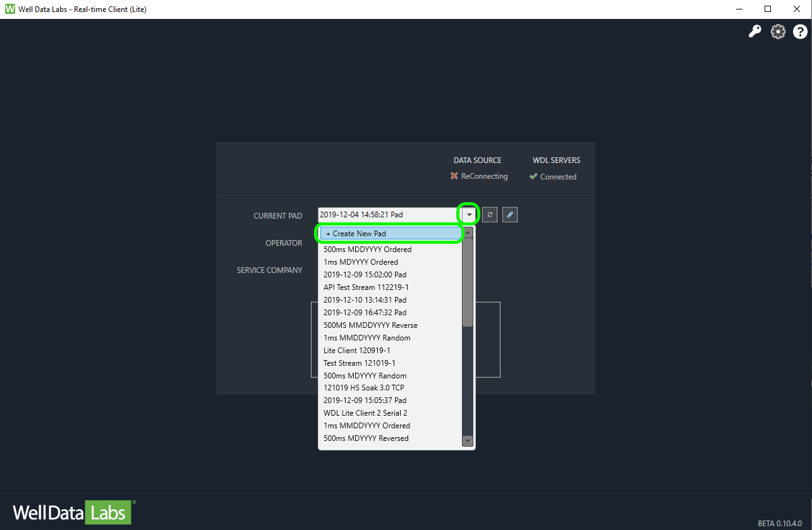Viewport: 812px width, 530px height.
Task: Close the Real-time Client window
Action: pyautogui.click(x=797, y=9)
